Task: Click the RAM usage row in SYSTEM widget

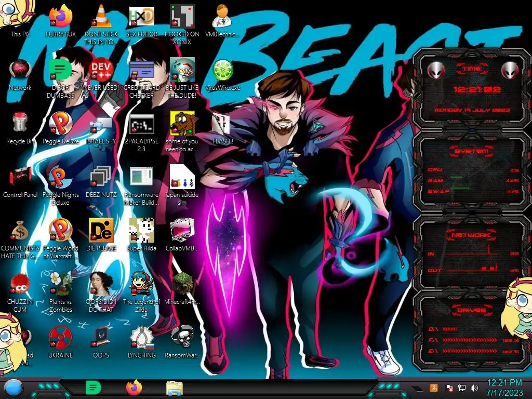Action: click(474, 180)
